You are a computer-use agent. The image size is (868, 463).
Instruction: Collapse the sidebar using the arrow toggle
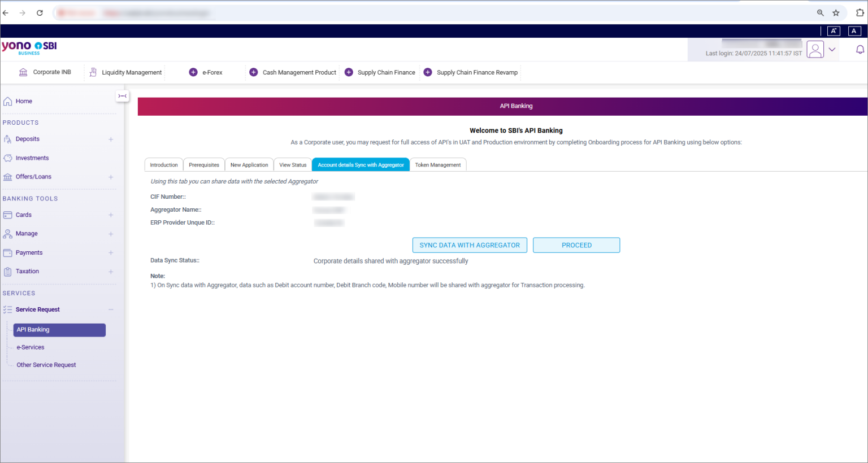pyautogui.click(x=123, y=96)
